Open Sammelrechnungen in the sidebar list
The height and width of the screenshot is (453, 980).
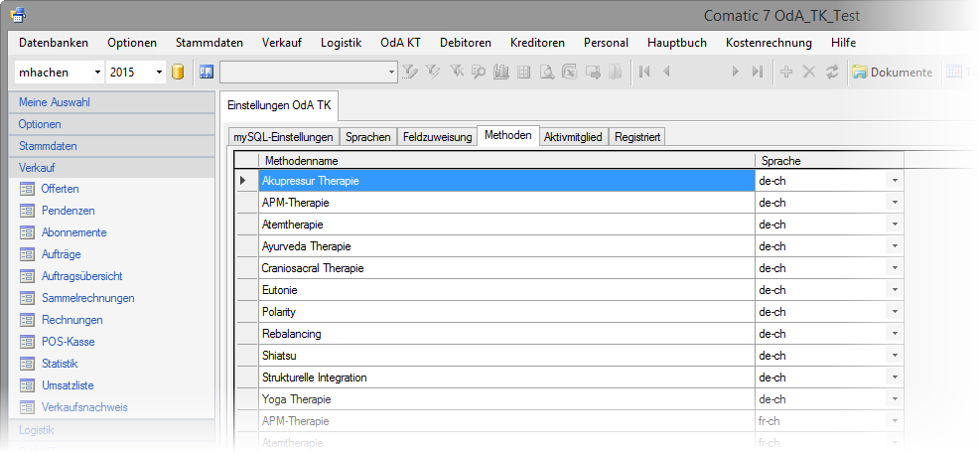(87, 298)
